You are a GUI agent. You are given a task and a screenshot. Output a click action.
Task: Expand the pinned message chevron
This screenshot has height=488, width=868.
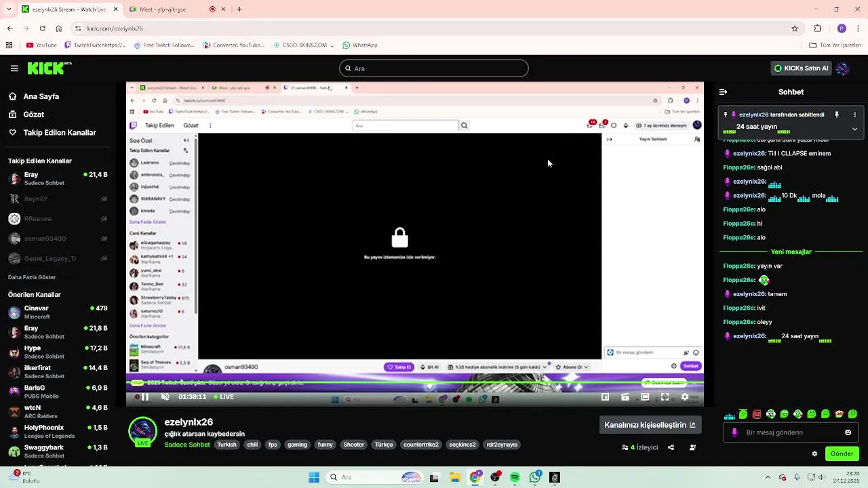coord(854,129)
